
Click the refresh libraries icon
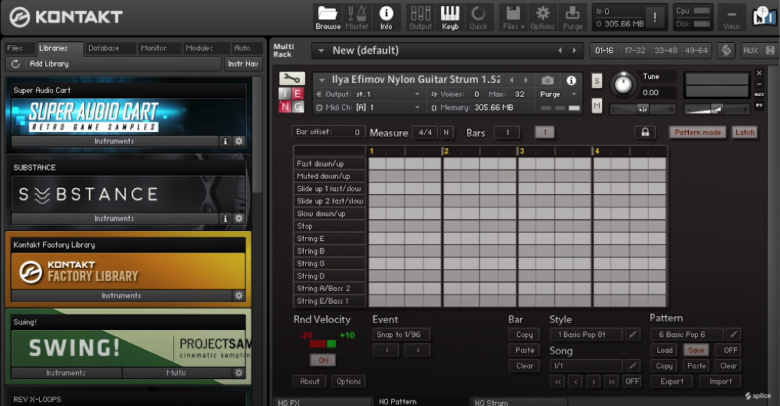(15, 64)
